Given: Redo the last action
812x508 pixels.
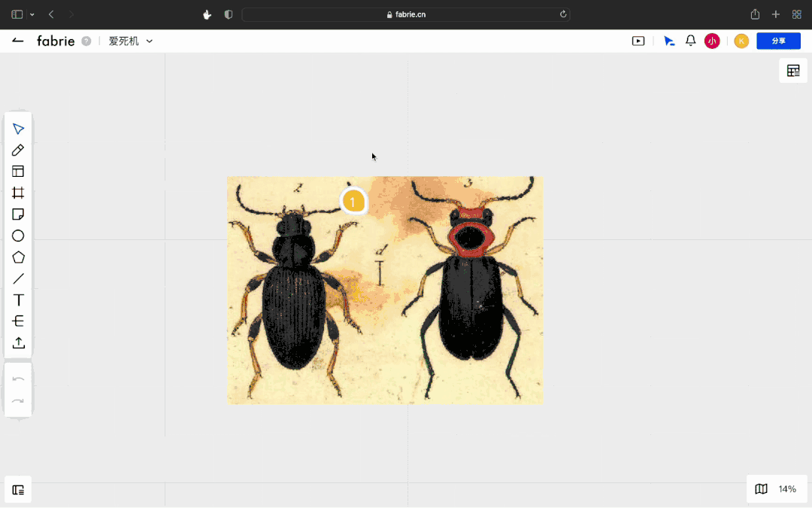Looking at the screenshot, I should [18, 401].
